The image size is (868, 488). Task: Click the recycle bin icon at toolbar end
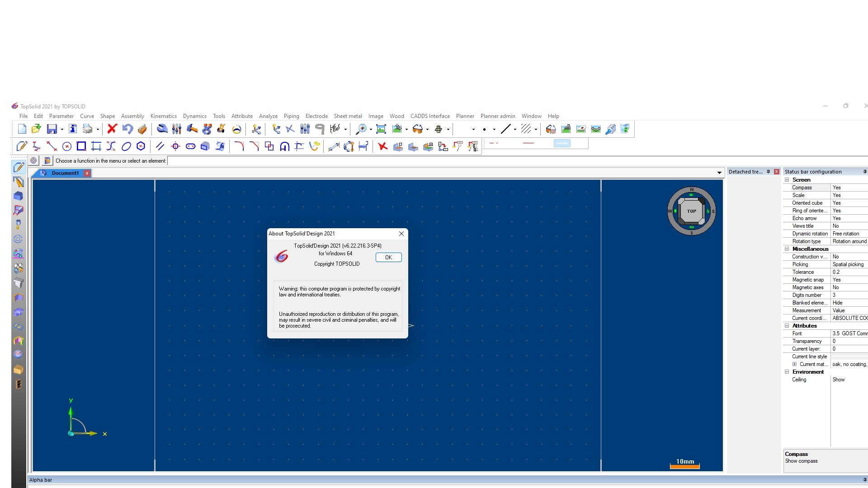[625, 129]
